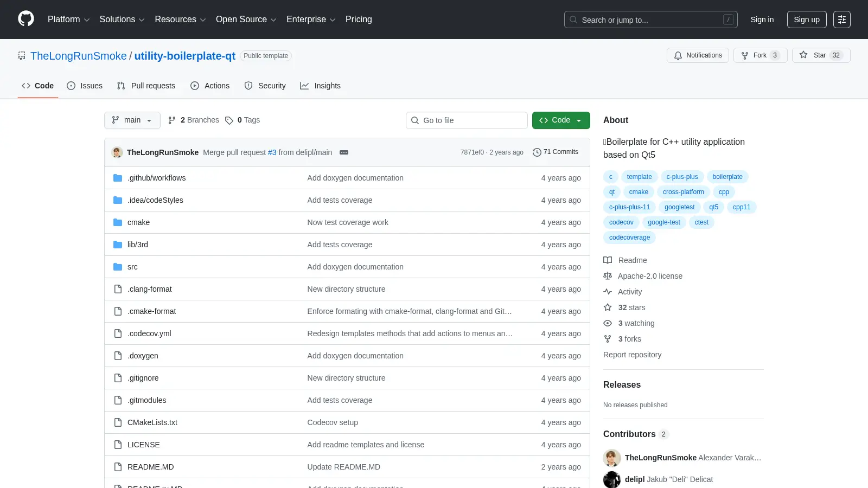Open the green Code dropdown button
Image resolution: width=868 pixels, height=488 pixels.
[561, 120]
